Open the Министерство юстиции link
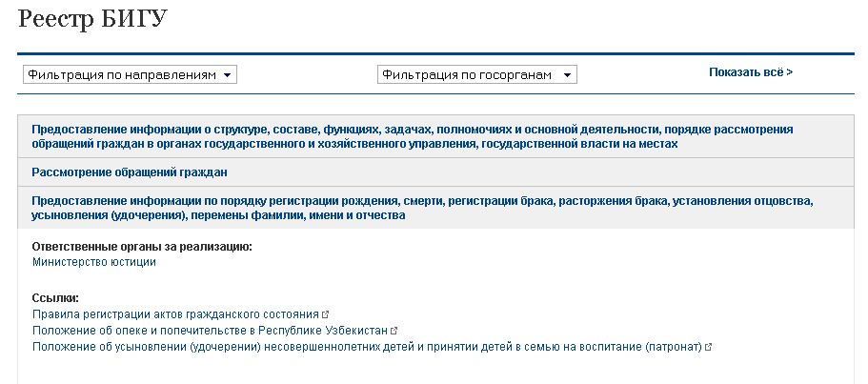 pos(94,262)
